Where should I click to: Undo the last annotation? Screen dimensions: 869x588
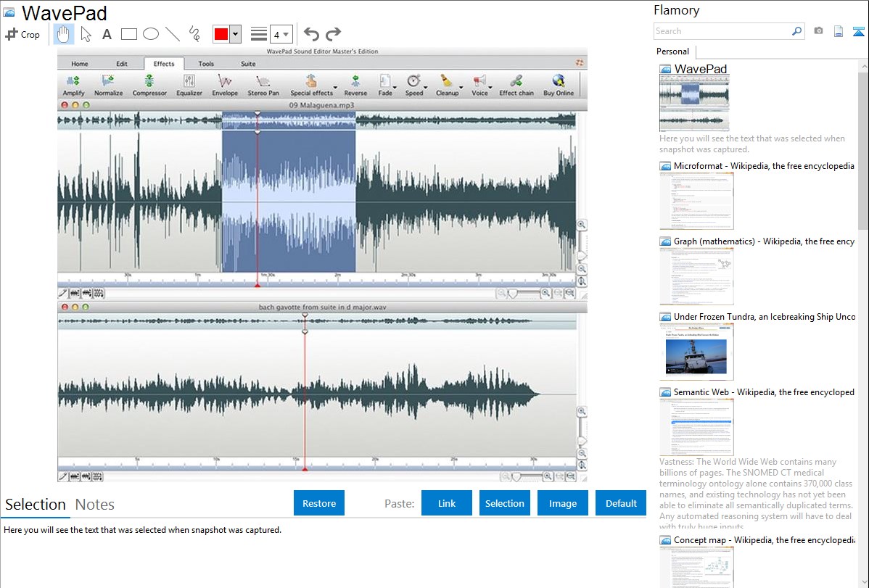point(311,34)
